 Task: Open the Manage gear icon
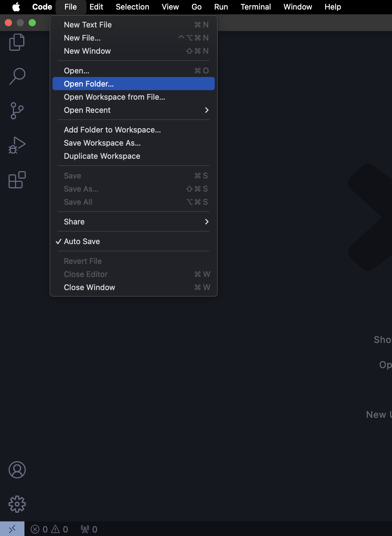tap(17, 504)
